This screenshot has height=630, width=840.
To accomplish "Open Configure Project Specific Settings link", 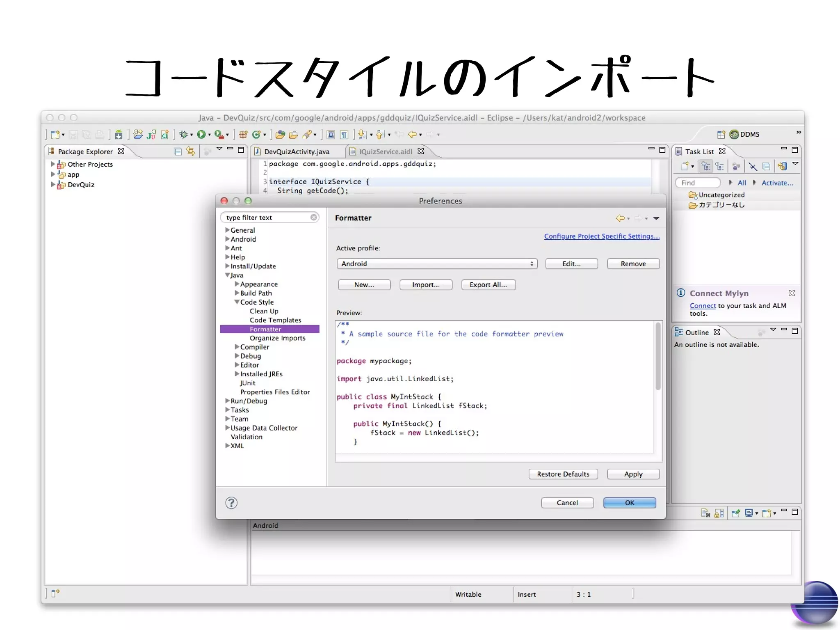I will click(x=602, y=236).
